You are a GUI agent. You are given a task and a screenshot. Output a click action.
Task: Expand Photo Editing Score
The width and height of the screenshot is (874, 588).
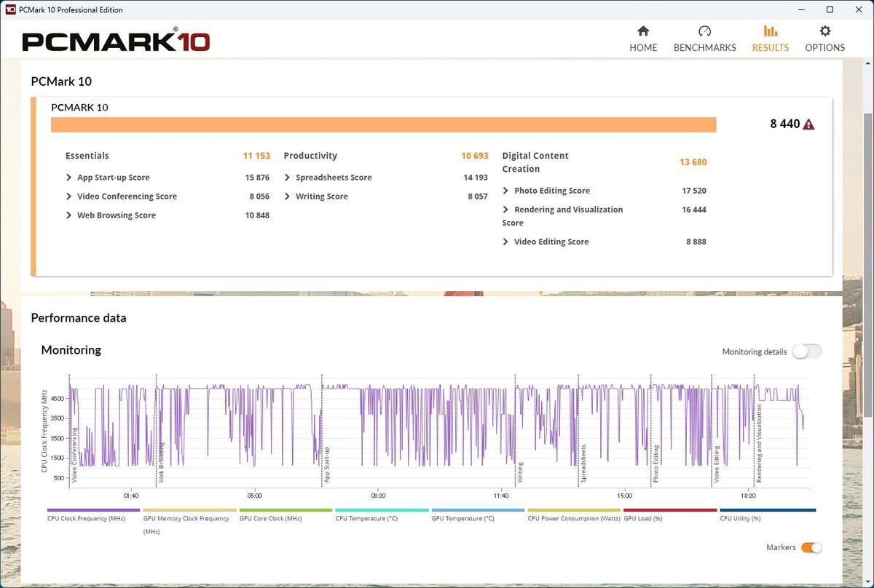(x=505, y=191)
